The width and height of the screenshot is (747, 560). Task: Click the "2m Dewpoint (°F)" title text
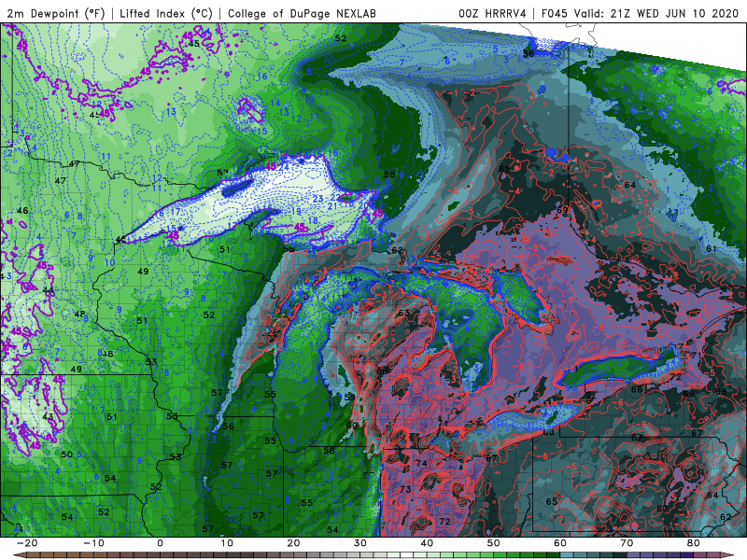(55, 13)
